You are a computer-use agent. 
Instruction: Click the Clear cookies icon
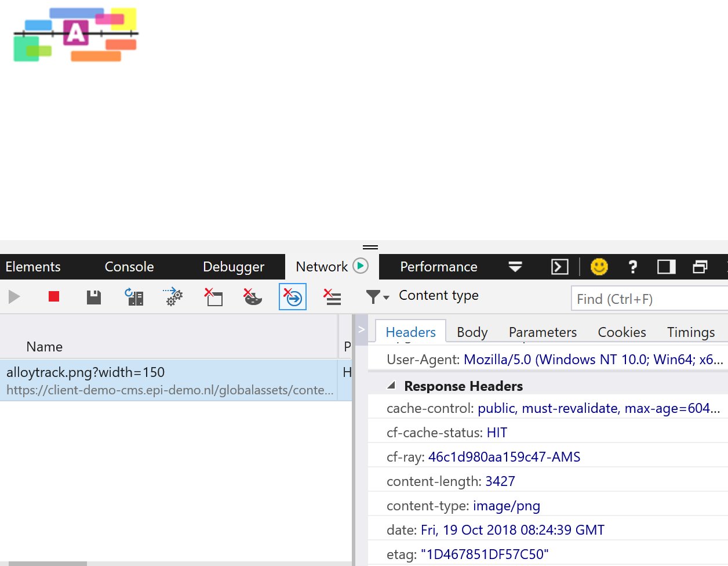tap(252, 297)
